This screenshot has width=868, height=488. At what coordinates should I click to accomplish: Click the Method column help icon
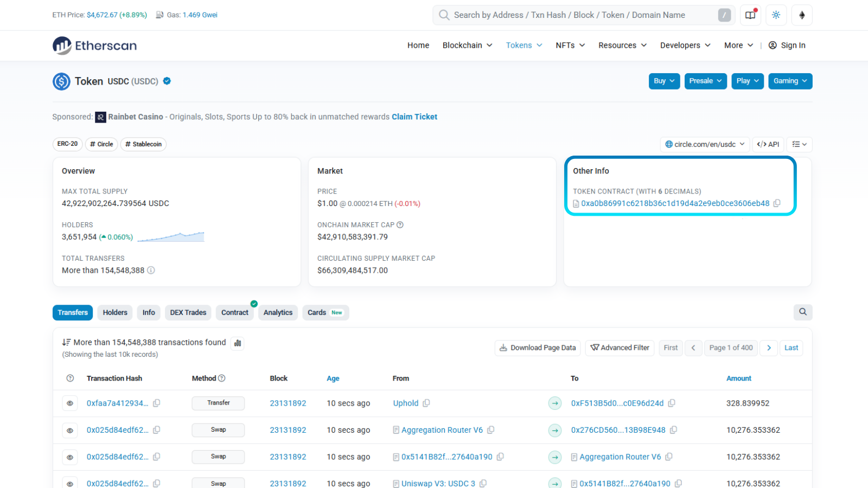[x=221, y=378]
